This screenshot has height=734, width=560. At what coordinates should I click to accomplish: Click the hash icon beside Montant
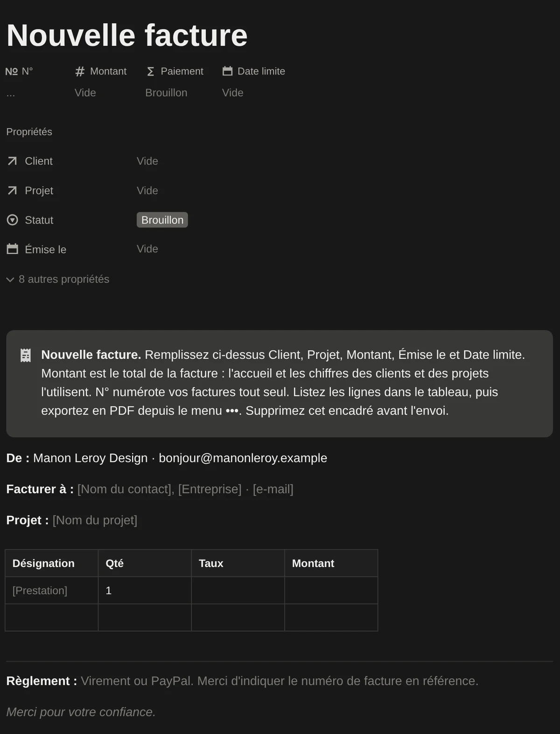80,71
